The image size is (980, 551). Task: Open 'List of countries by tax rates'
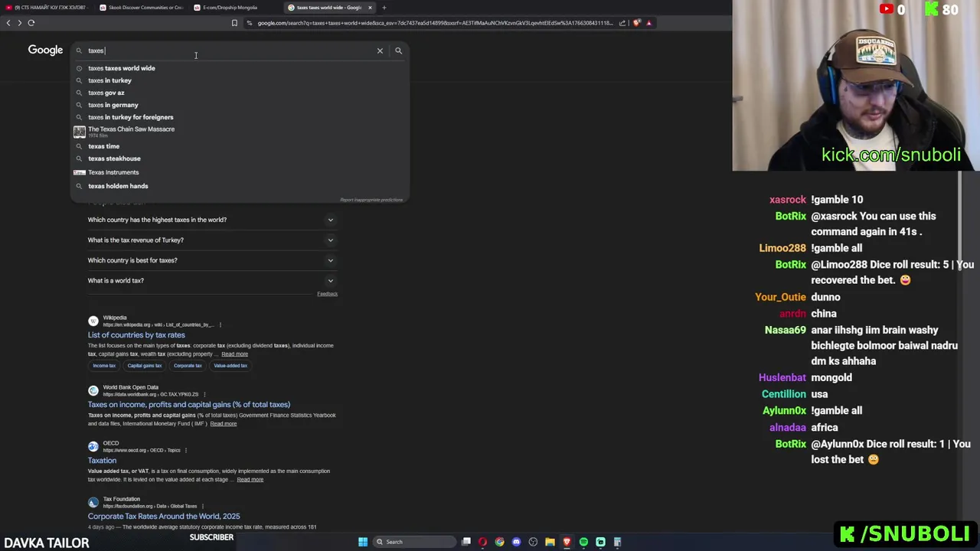pos(136,335)
